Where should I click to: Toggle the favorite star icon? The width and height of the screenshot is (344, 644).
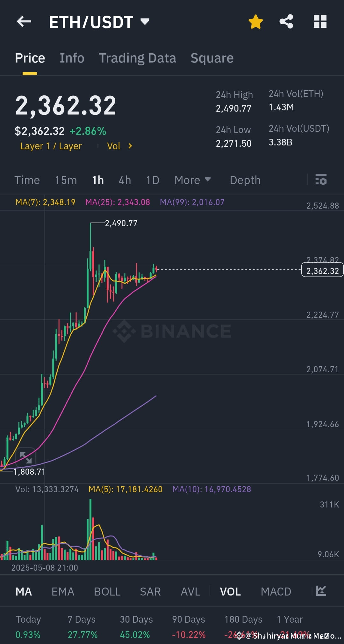pyautogui.click(x=255, y=22)
